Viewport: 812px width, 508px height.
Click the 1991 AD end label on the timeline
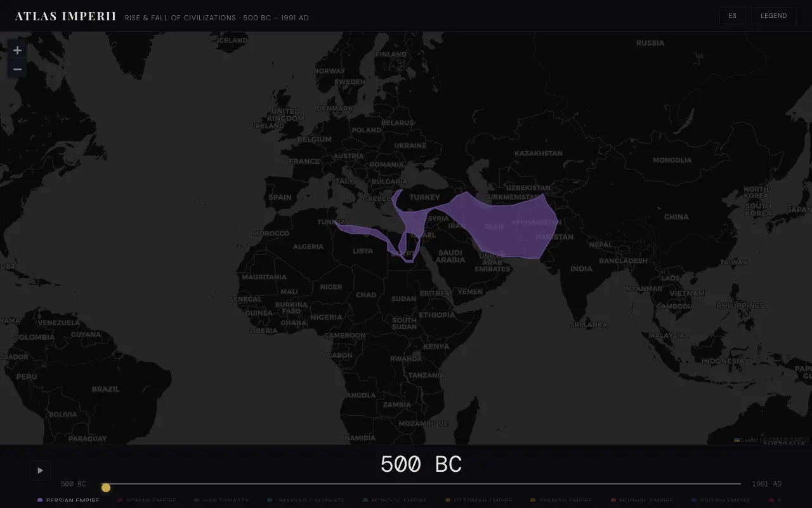point(766,484)
